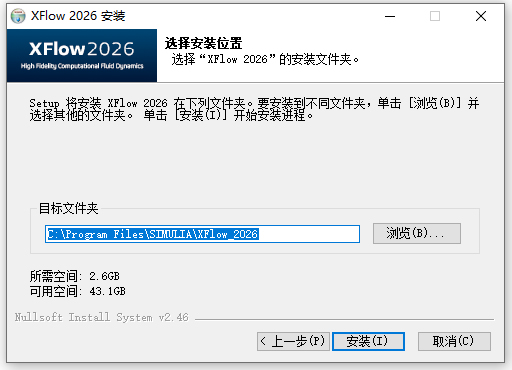Viewport: 512px width, 370px height.
Task: Click the 可用空间: 43.1GB text
Action: pos(78,291)
